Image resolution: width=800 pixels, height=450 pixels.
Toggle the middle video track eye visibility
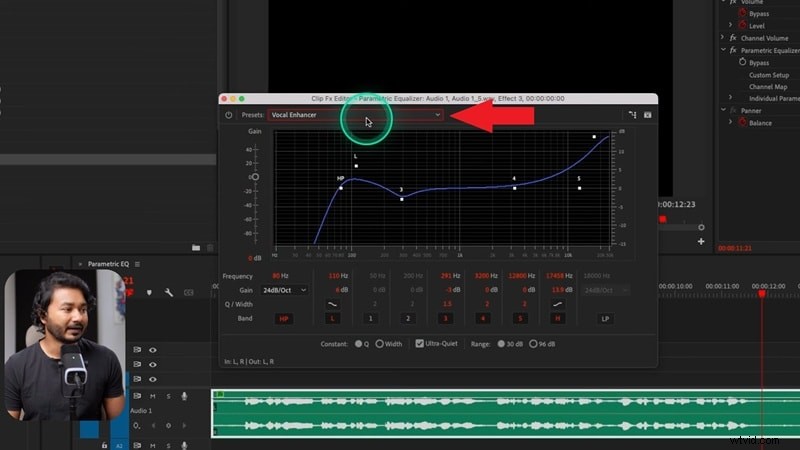tap(153, 365)
